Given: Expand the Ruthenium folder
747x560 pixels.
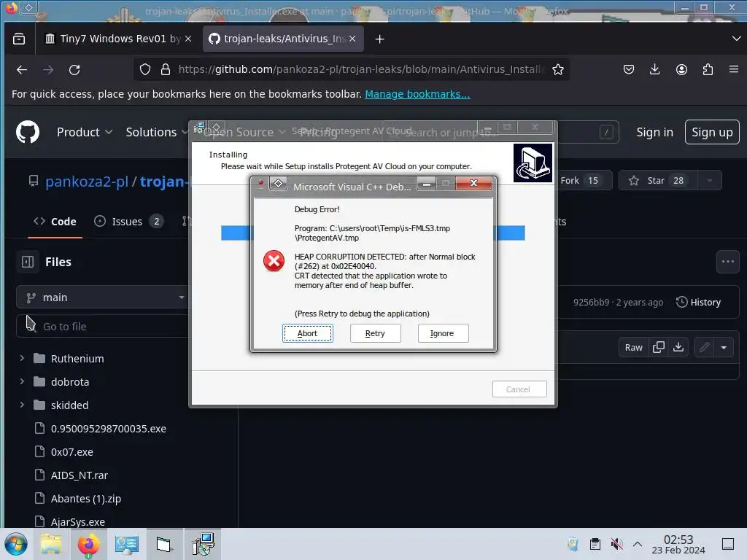Looking at the screenshot, I should tap(22, 358).
